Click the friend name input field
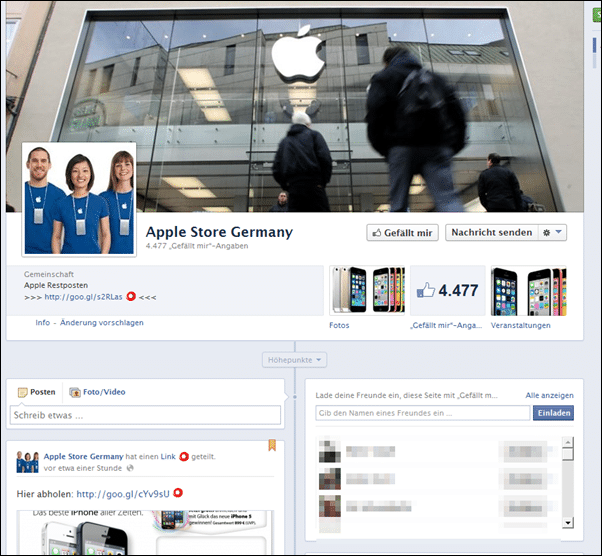 pyautogui.click(x=422, y=413)
